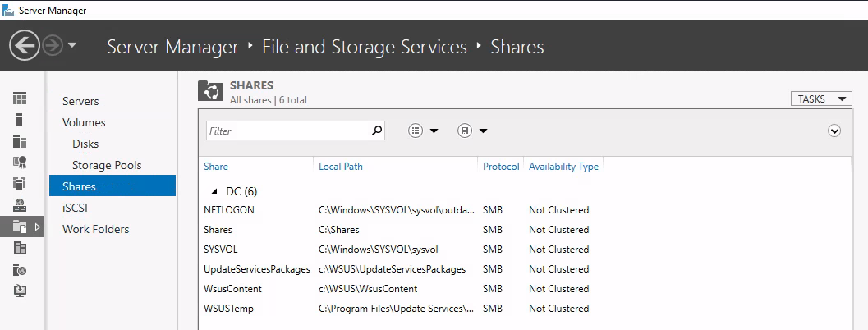Click the c:\WSUS\UpdateServicesPackages path cell
Viewport: 868px width, 330px height.
pyautogui.click(x=392, y=269)
